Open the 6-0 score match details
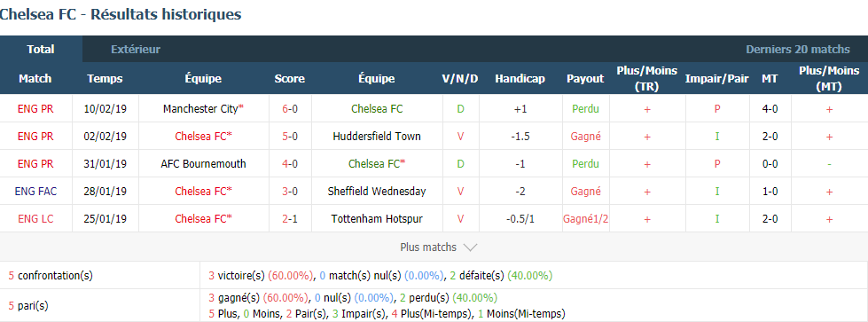Viewport: 868px width, 322px height. (x=290, y=108)
